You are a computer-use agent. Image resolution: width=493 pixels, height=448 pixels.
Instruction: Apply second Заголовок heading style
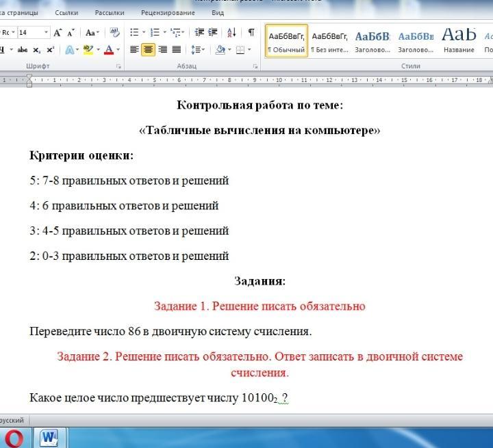(x=416, y=41)
